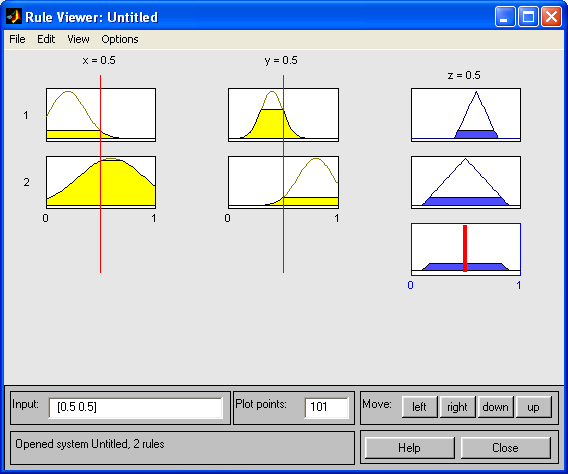
Task: Click the status text Opened system Untitled, 2 rules
Action: click(90, 444)
